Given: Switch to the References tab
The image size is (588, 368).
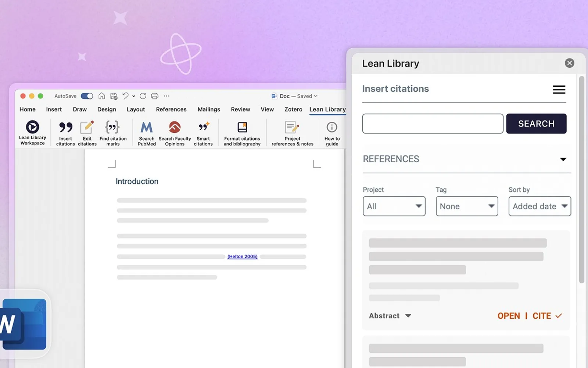Looking at the screenshot, I should (171, 109).
